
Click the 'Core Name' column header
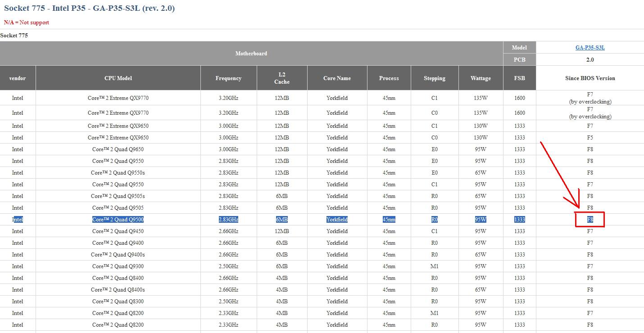point(337,78)
